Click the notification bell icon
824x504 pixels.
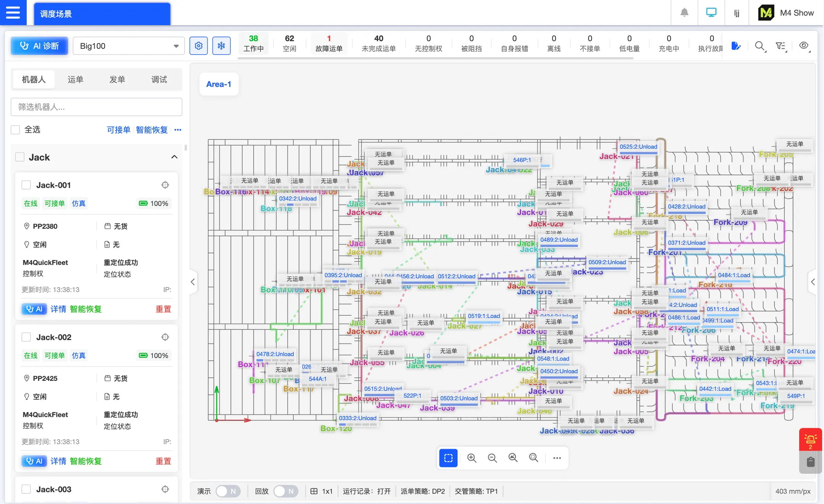(684, 13)
